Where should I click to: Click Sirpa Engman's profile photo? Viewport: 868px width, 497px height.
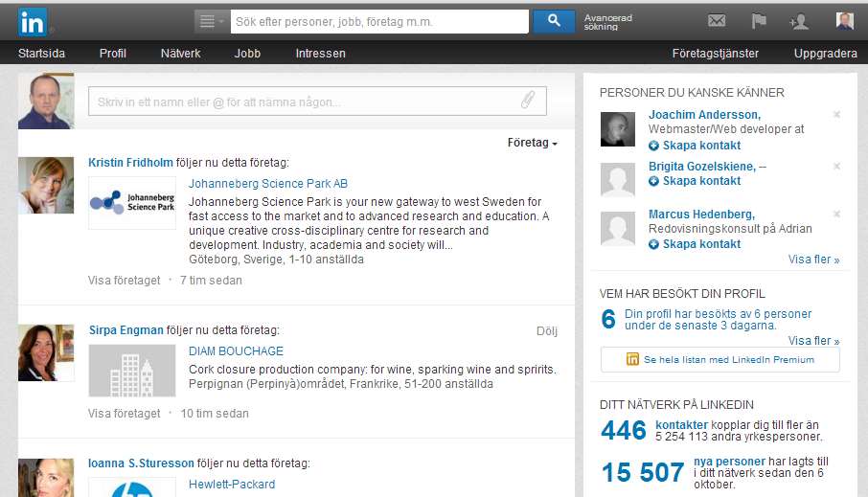(46, 352)
